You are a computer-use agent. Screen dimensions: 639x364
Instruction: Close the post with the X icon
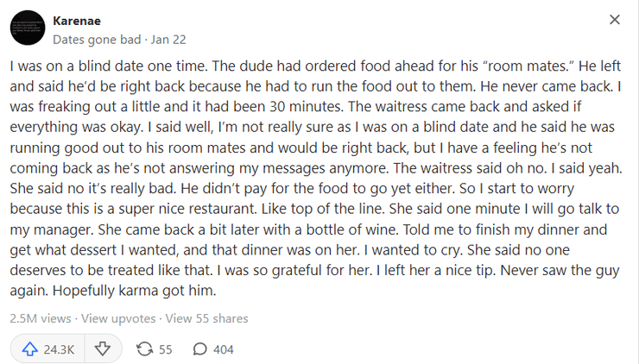[615, 20]
